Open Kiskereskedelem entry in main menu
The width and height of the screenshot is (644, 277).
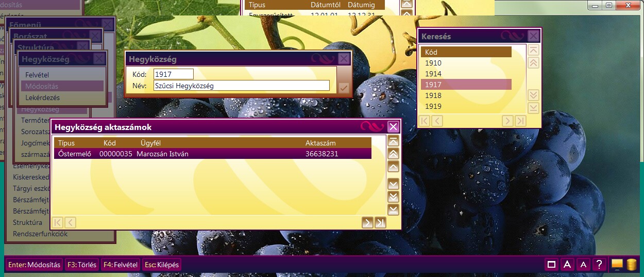[x=31, y=177]
